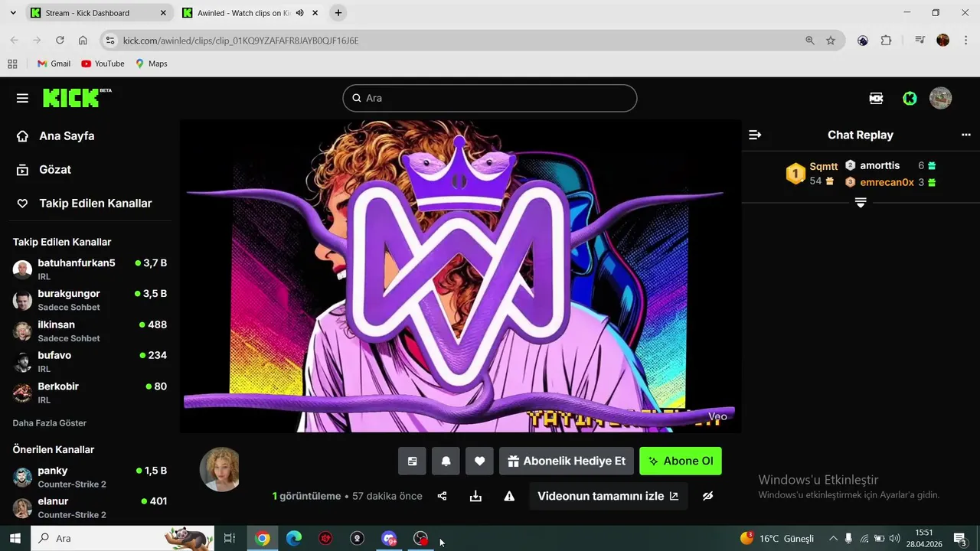Image resolution: width=980 pixels, height=551 pixels.
Task: Expand Daha Fazla Göster list
Action: tap(50, 423)
